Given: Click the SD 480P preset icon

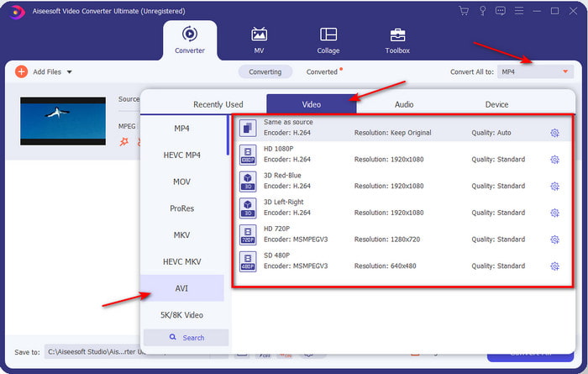Looking at the screenshot, I should click(x=248, y=261).
